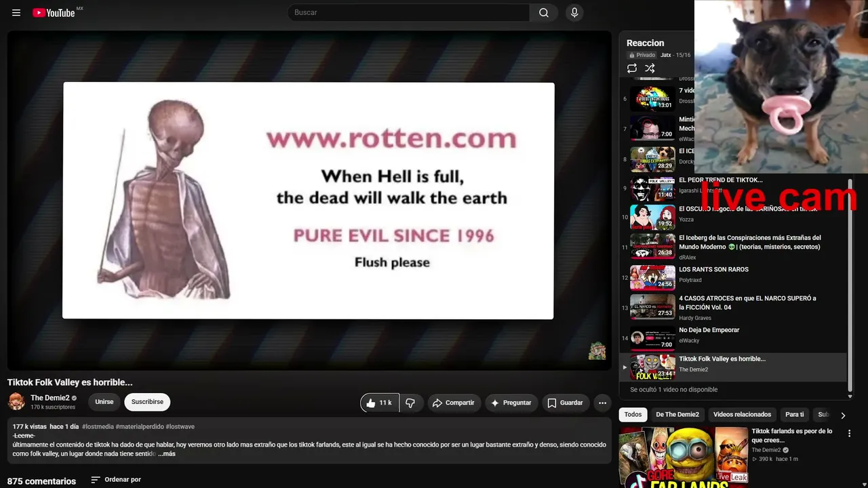Play playlist item LOS RANTS SON RAROS
868x488 pixels.
pos(713,270)
